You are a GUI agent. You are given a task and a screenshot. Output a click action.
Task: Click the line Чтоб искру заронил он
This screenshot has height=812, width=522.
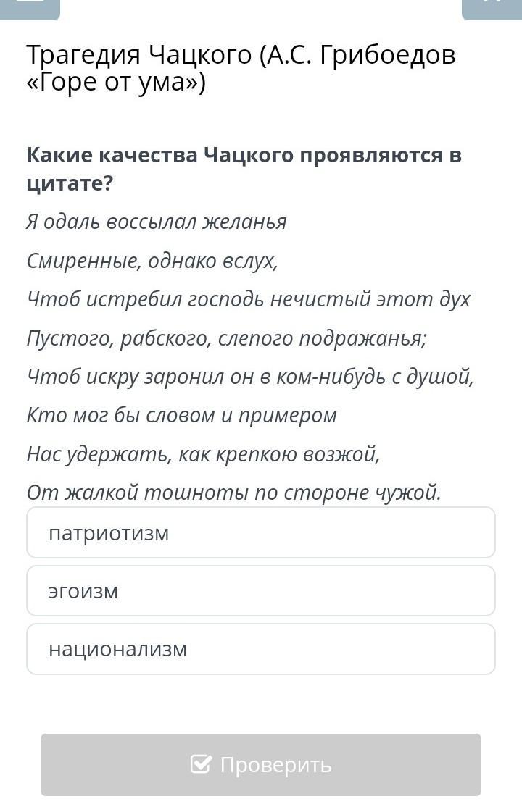click(250, 377)
